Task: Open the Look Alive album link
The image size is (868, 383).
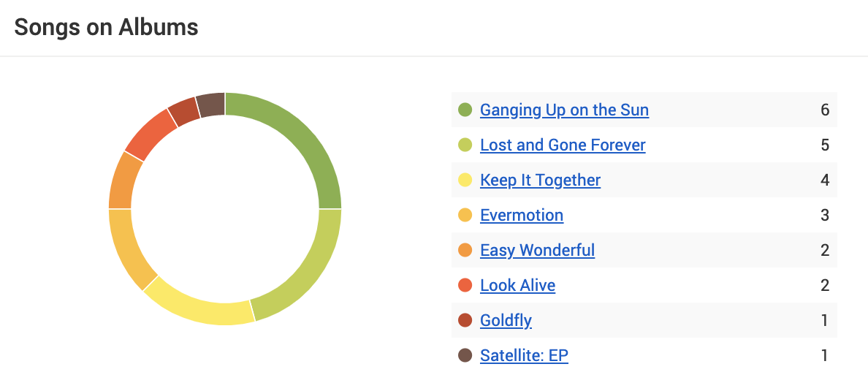Action: tap(517, 286)
